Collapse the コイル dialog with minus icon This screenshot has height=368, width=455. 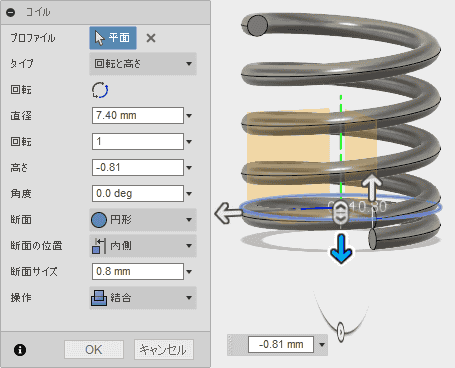coord(11,12)
